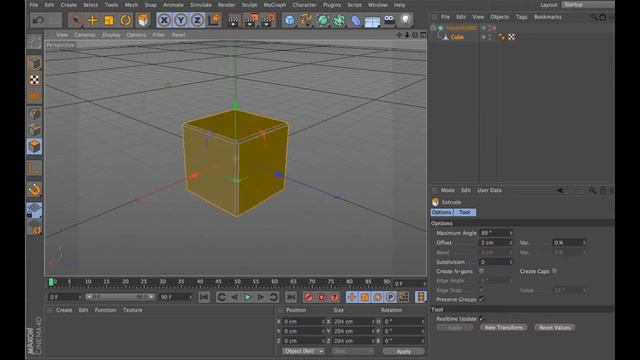Open the array modeling objects icon
640x360 pixels.
point(339,20)
